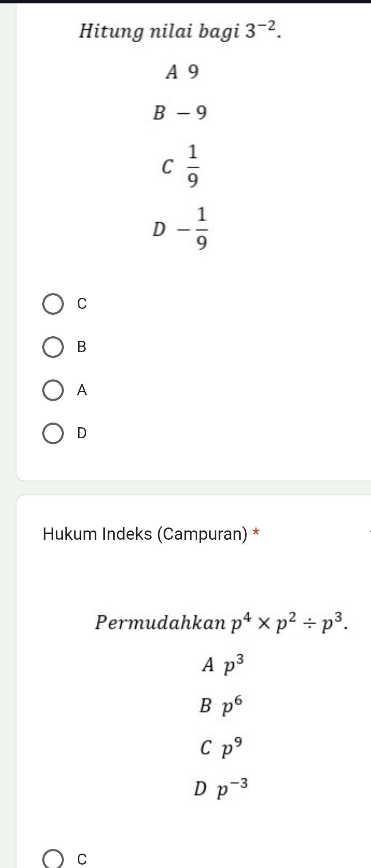Click the 'A p³' choice in the image
371x868 pixels.
pyautogui.click(x=223, y=665)
